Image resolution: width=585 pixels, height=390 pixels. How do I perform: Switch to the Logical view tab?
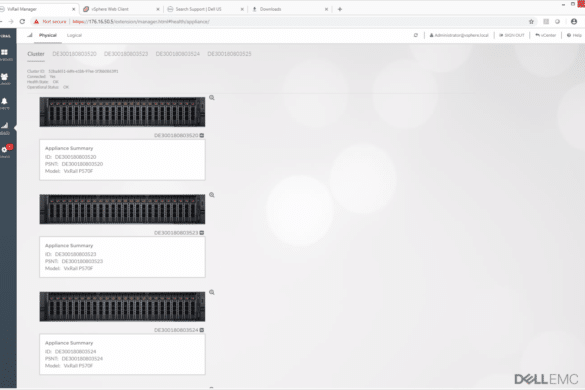click(x=74, y=35)
